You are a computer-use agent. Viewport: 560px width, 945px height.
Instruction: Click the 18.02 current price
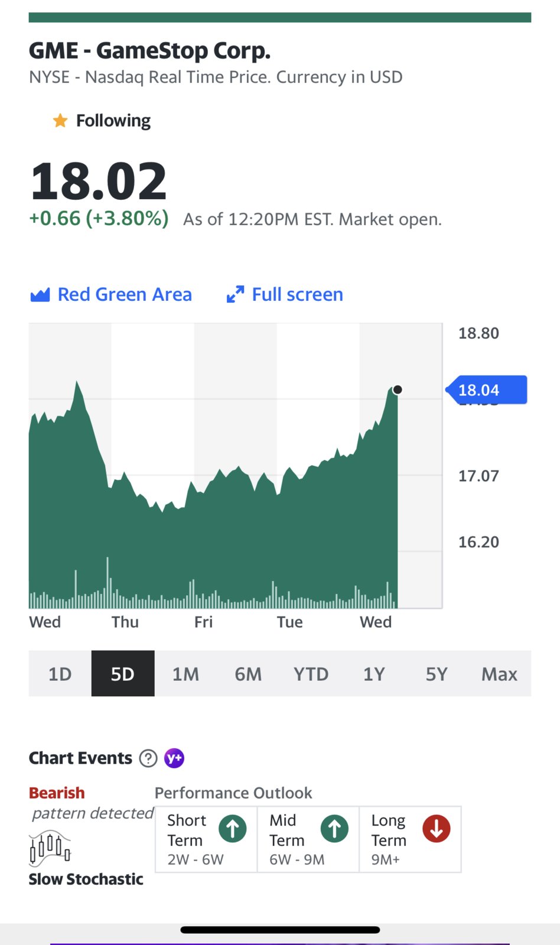[x=99, y=181]
